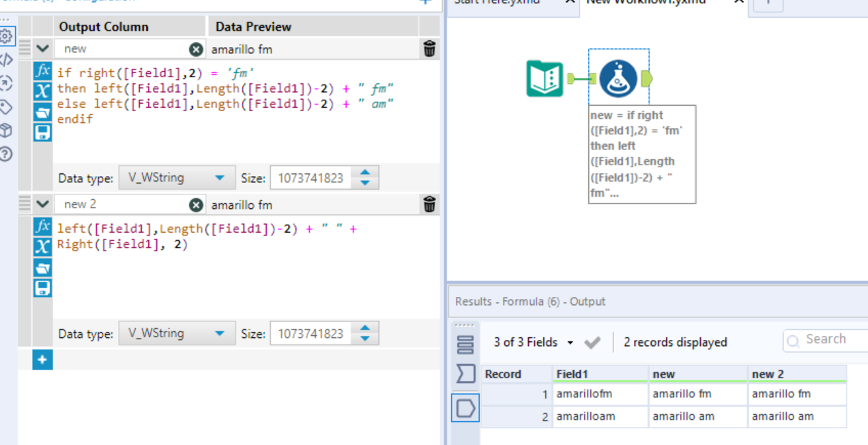This screenshot has width=868, height=445.
Task: Increase Size using the stepper arrows
Action: (x=366, y=173)
